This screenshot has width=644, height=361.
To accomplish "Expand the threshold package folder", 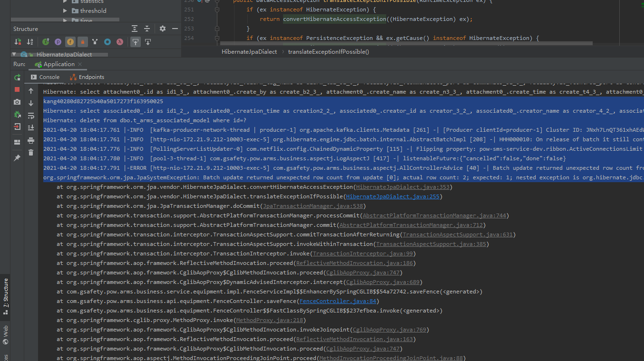I will click(65, 10).
